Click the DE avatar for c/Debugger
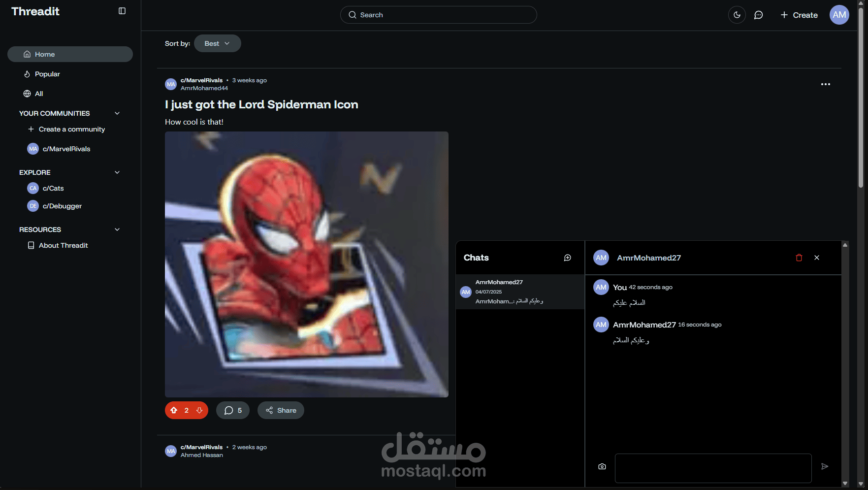This screenshot has width=868, height=490. click(x=33, y=206)
